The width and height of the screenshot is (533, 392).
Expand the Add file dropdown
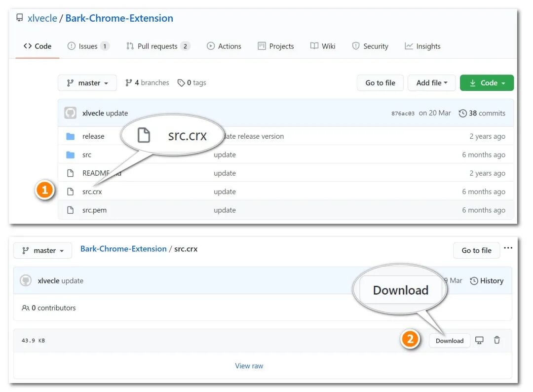[432, 83]
